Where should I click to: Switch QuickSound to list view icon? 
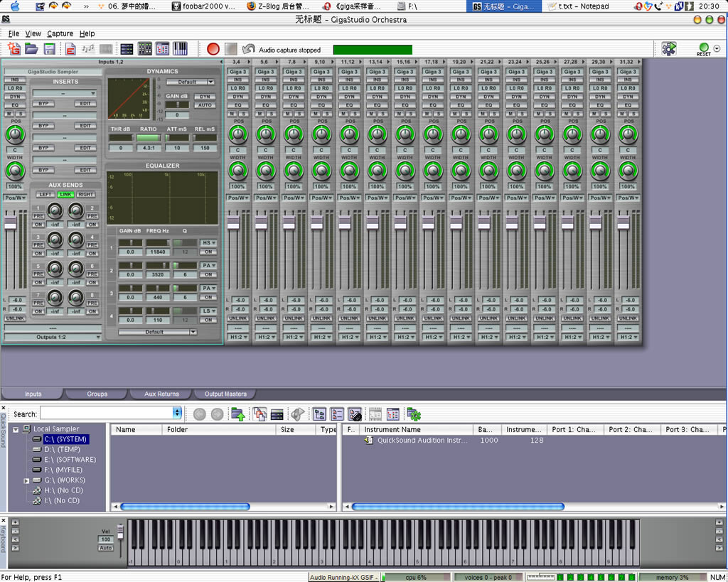(x=337, y=414)
